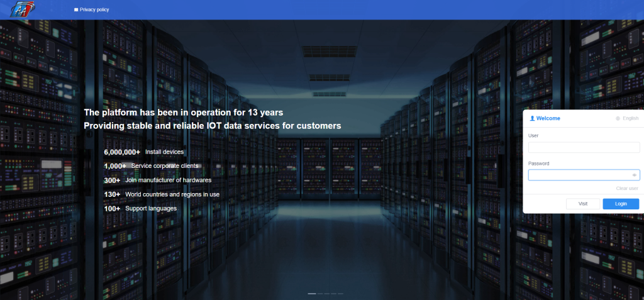Open the Privacy policy link

[95, 10]
